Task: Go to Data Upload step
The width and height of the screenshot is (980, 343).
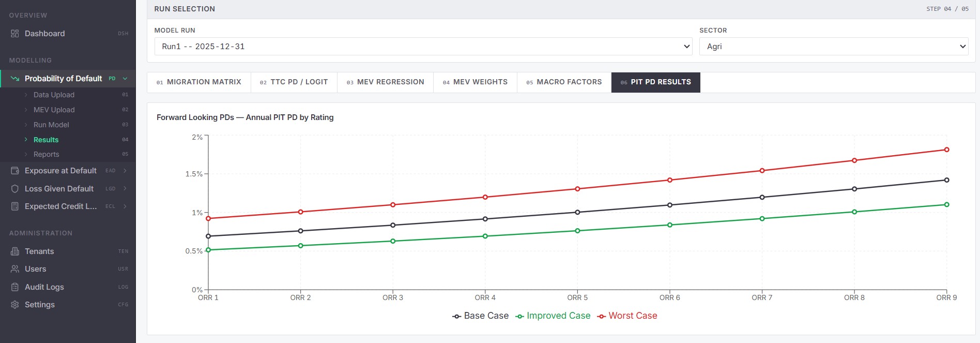Action: pyautogui.click(x=68, y=95)
